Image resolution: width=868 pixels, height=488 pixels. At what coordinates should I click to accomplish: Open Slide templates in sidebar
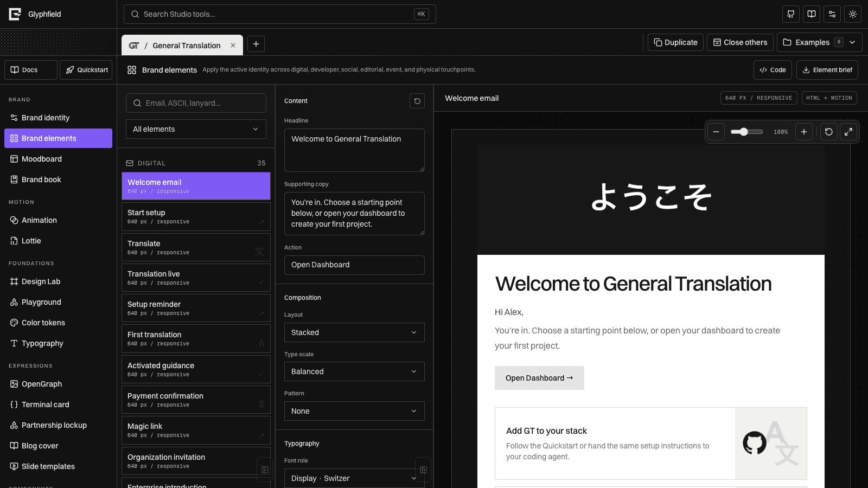(58, 466)
